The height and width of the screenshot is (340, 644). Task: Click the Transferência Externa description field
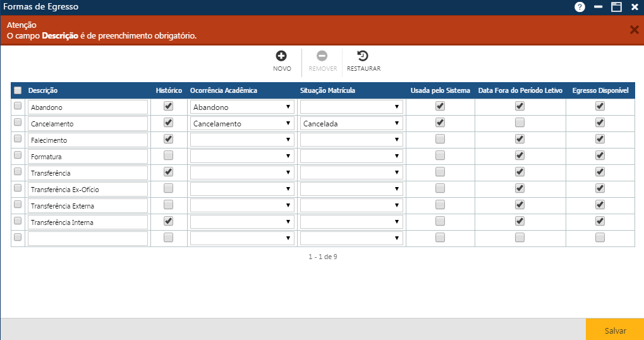coord(88,206)
